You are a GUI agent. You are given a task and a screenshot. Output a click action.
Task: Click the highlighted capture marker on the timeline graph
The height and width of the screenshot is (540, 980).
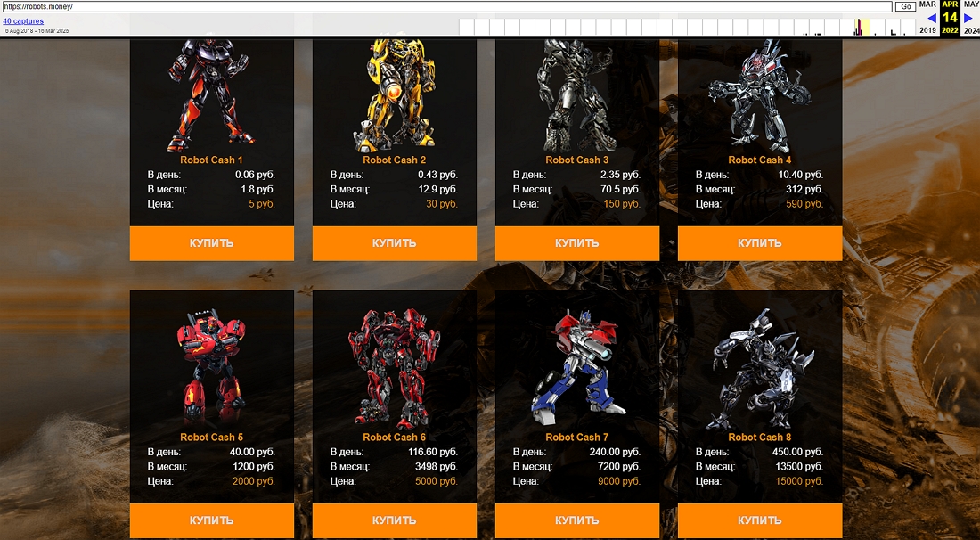(860, 28)
